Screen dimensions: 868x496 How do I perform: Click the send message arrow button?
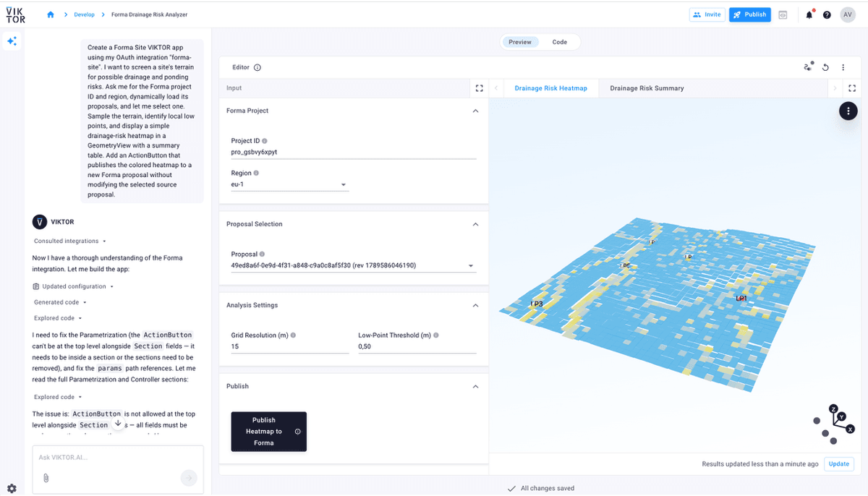188,477
